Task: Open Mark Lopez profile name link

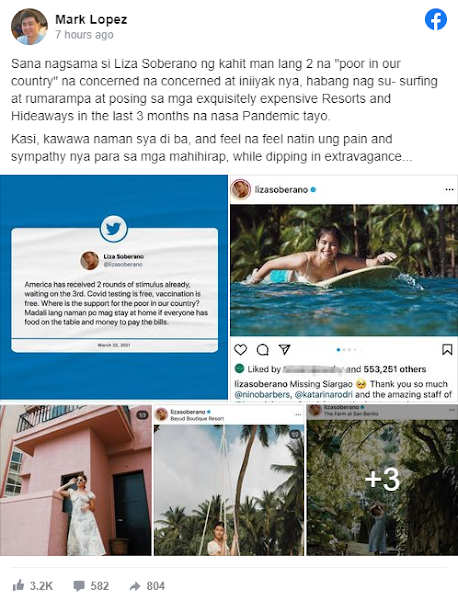Action: (x=91, y=19)
